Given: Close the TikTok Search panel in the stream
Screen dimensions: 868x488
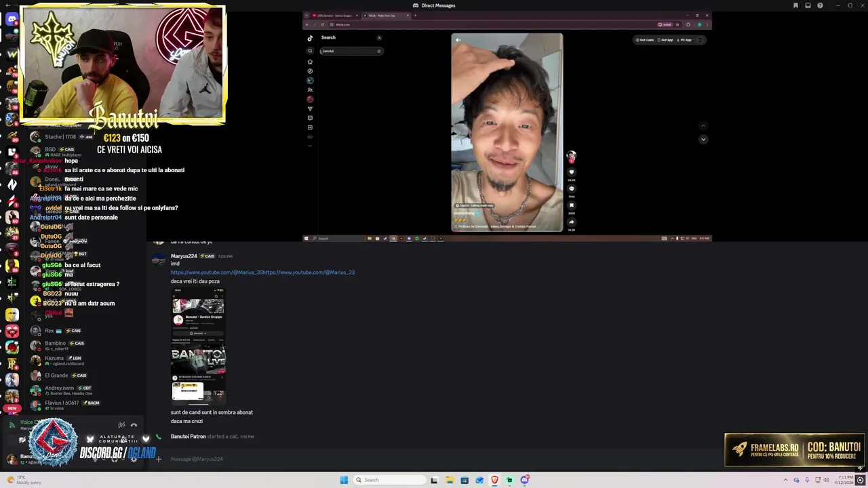Looking at the screenshot, I should click(x=379, y=38).
